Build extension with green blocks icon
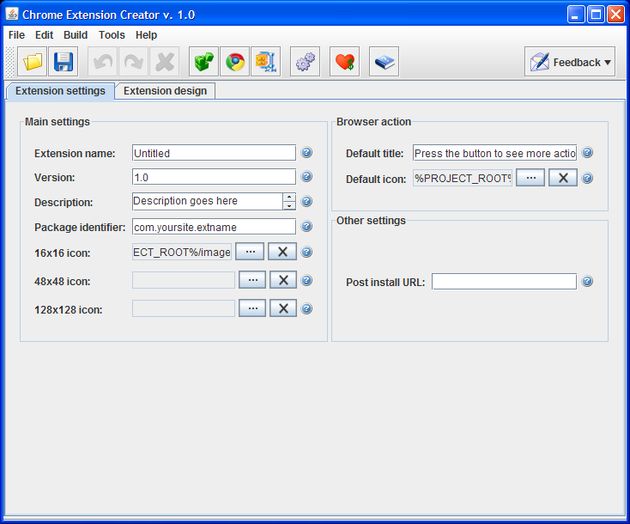This screenshot has height=524, width=630. 204,61
